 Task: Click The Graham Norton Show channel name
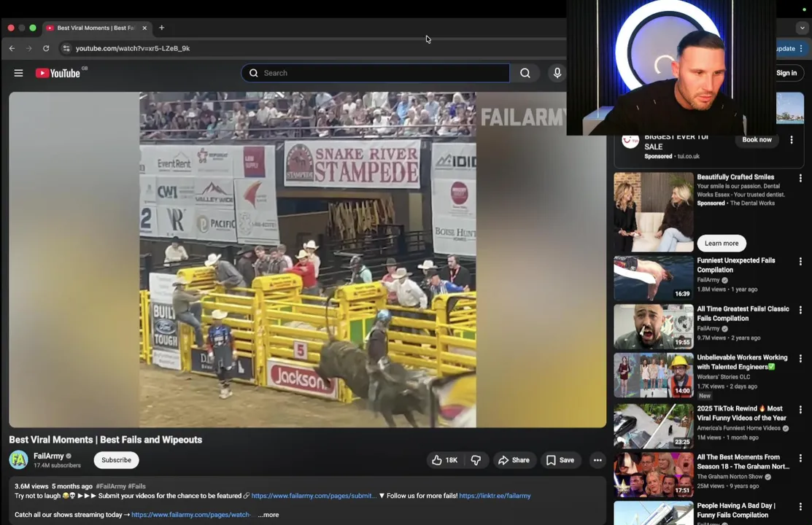pyautogui.click(x=730, y=477)
